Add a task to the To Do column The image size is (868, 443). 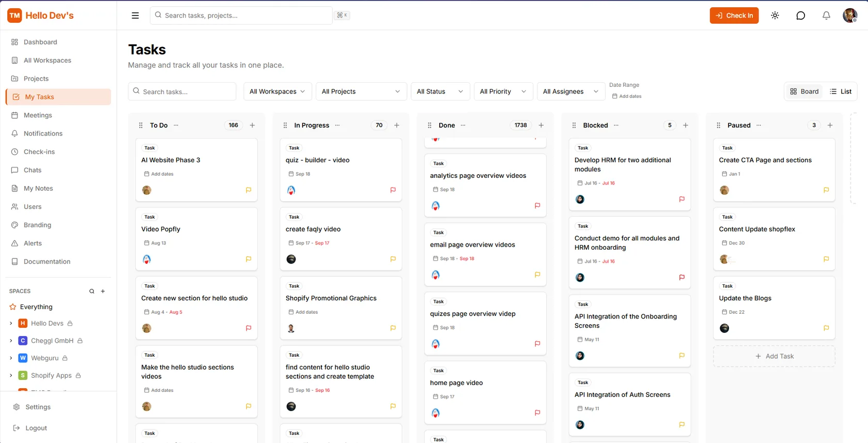pyautogui.click(x=252, y=126)
